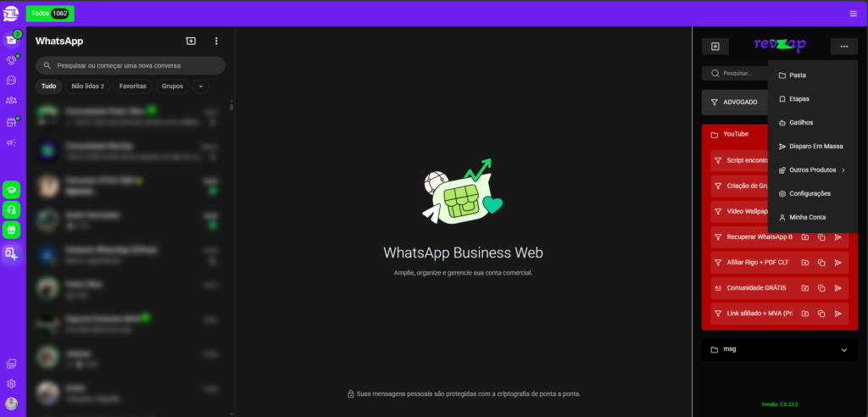Click the add device icon in sidebar
Image resolution: width=868 pixels, height=417 pixels.
[x=12, y=253]
